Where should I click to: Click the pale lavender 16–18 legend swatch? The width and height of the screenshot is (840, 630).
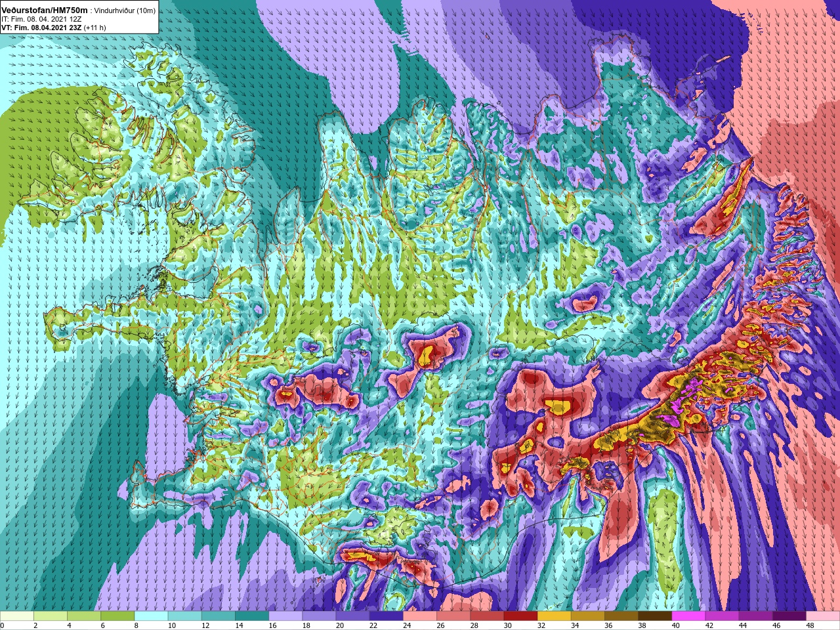coord(285,616)
